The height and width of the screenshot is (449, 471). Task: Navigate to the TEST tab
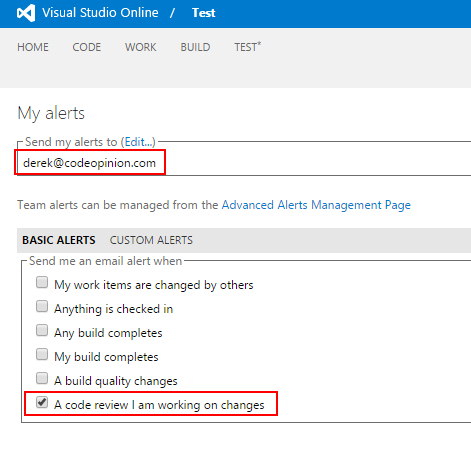(x=247, y=47)
